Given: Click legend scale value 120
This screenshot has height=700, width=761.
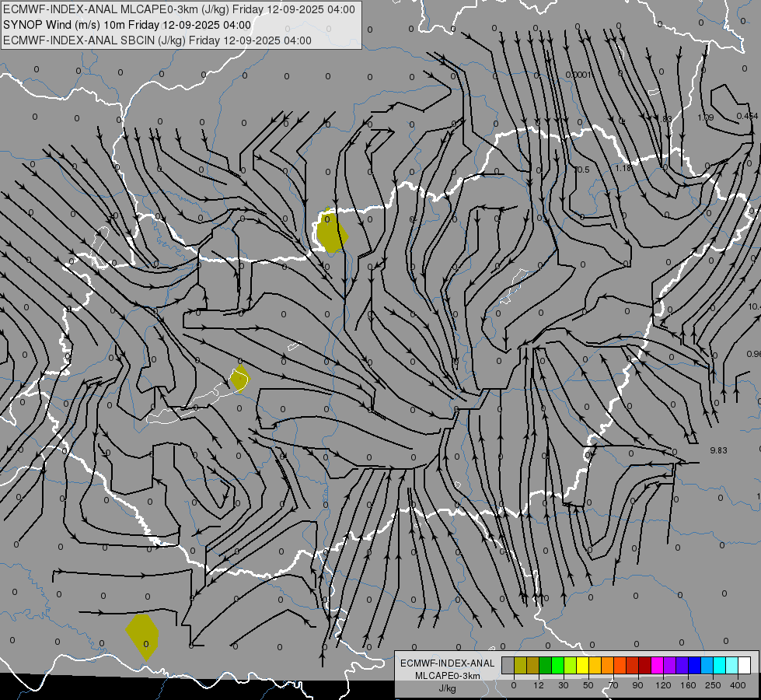Looking at the screenshot, I should coord(664,685).
